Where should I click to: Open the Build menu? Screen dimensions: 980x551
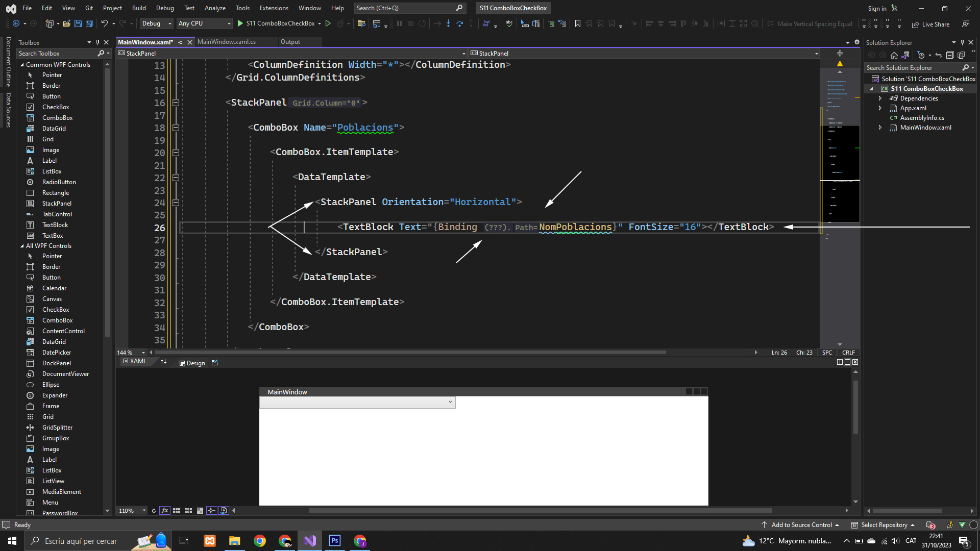coord(139,8)
